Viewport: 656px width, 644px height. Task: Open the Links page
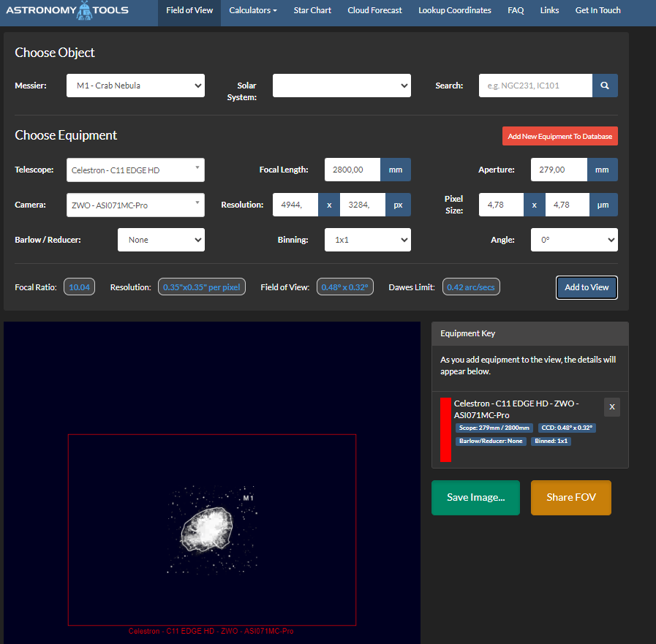coord(549,10)
